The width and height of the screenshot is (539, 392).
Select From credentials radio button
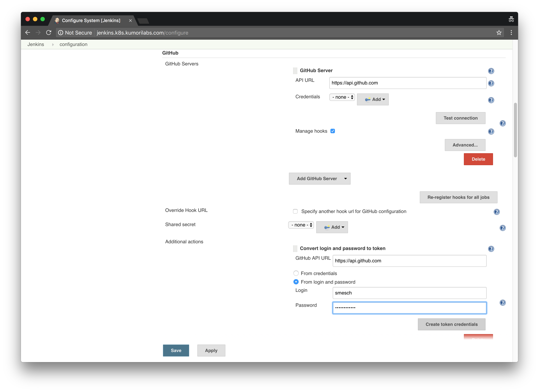(x=295, y=273)
